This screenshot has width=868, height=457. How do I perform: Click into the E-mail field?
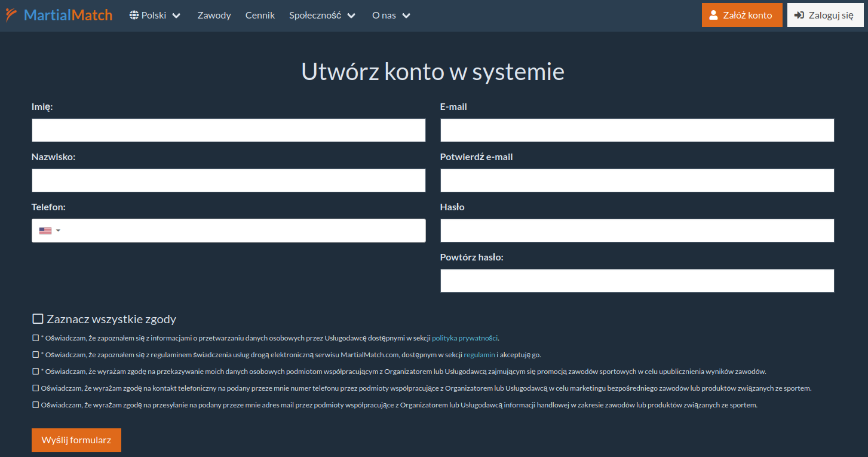tap(637, 130)
